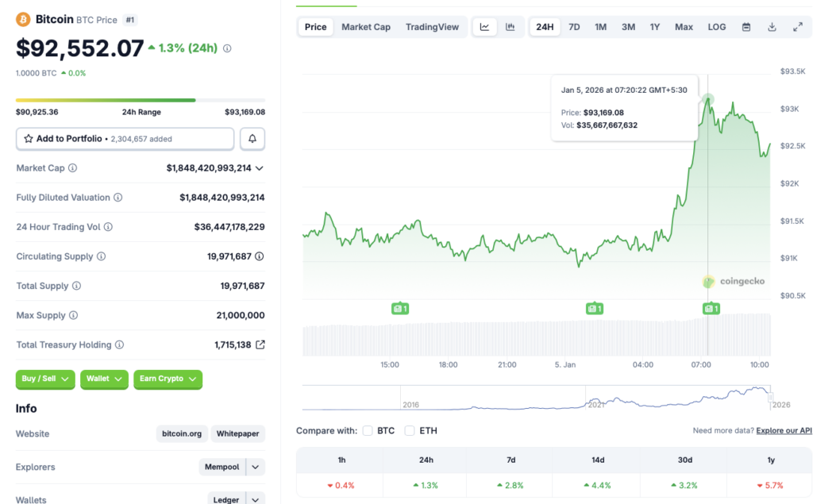This screenshot has height=504, width=813.
Task: Visit the bitcoin.org website button
Action: pos(180,433)
